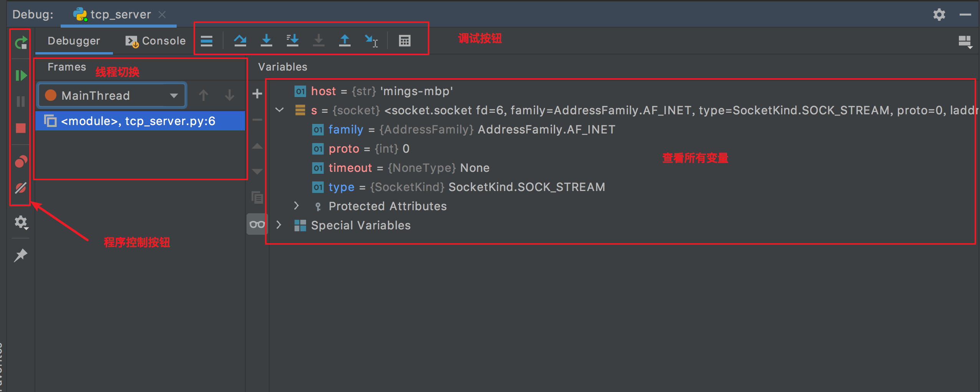Collapse the s socket variable node

pyautogui.click(x=280, y=110)
